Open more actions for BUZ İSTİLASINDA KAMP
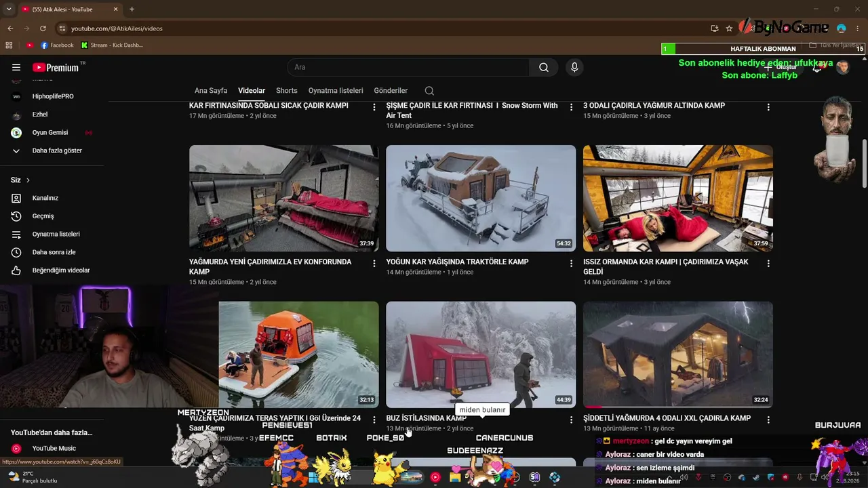This screenshot has height=488, width=868. [x=571, y=420]
